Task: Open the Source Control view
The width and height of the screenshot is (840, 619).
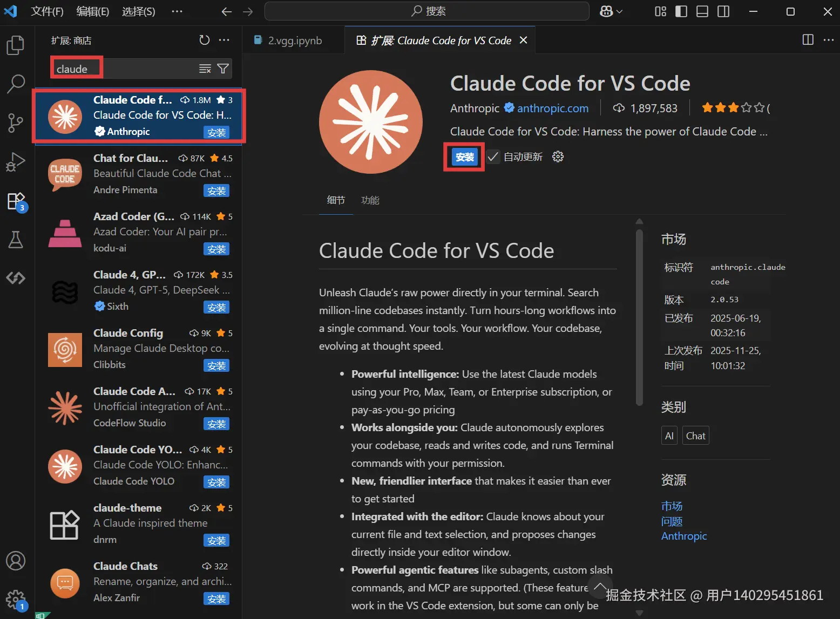Action: [16, 123]
